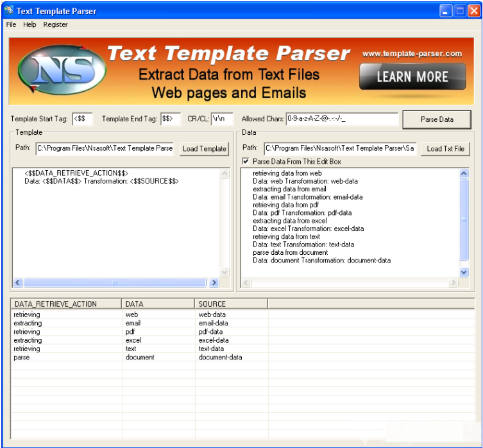Click the Template End Tag field

[170, 119]
